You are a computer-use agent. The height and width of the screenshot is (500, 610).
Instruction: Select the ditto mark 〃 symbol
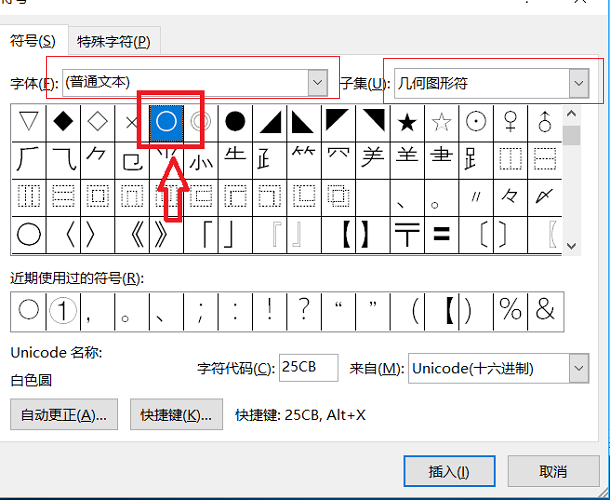point(476,198)
